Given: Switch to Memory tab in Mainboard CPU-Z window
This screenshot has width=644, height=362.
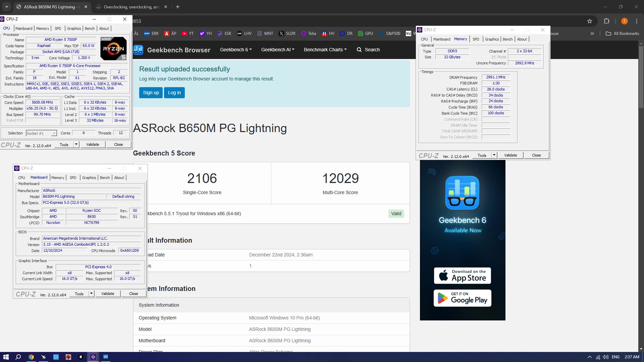Looking at the screenshot, I should [x=58, y=178].
